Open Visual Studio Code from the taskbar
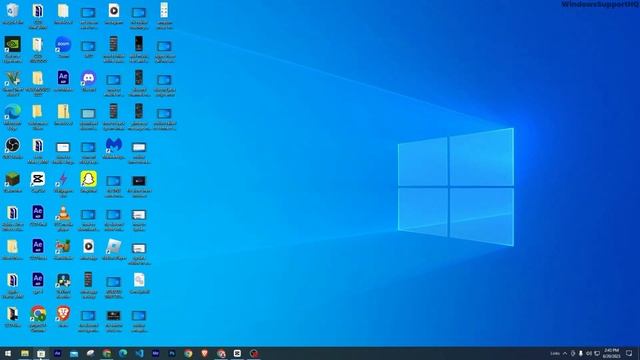The width and height of the screenshot is (640, 360). [139, 353]
